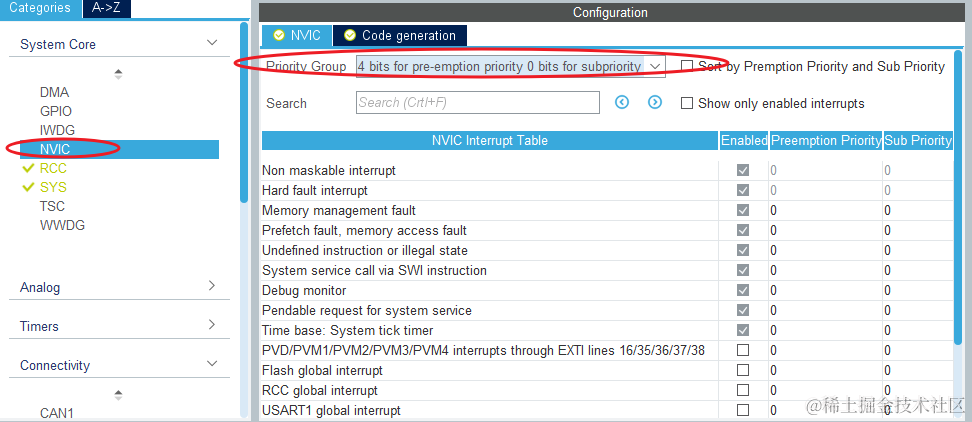The height and width of the screenshot is (422, 972).
Task: Open the NVIC configuration tab
Action: click(x=297, y=35)
